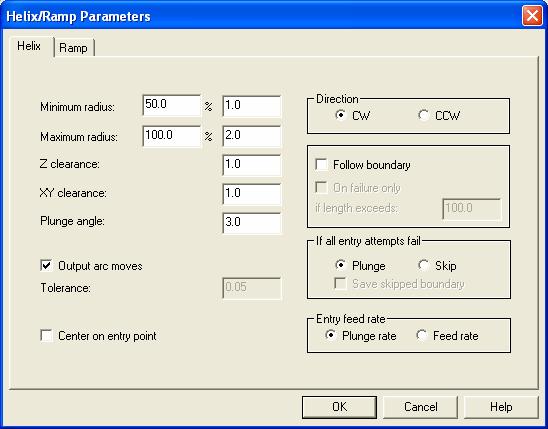
Task: Enable Center on entry point
Action: pyautogui.click(x=46, y=336)
